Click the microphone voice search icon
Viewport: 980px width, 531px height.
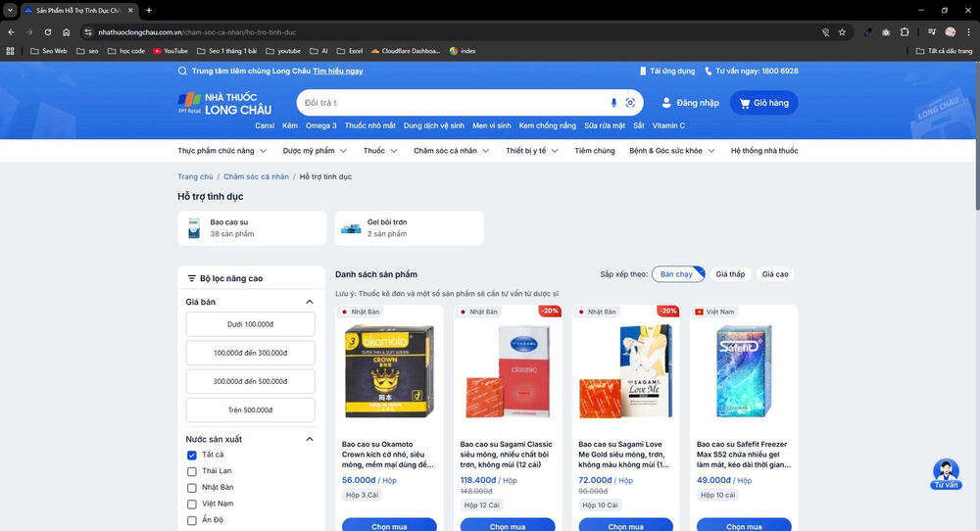coord(613,103)
